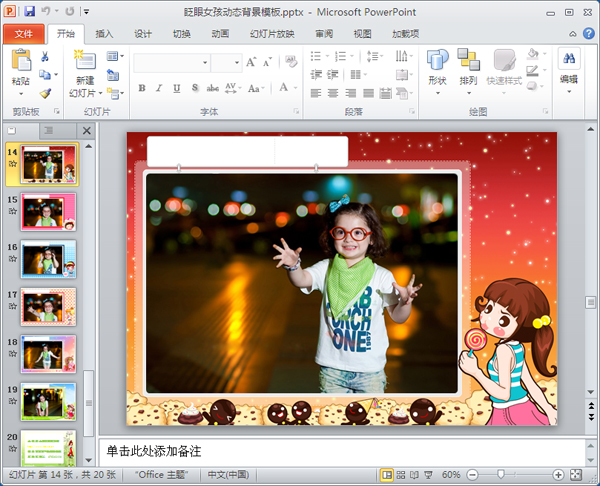Open the Insert (插入) ribbon tab
Viewport: 600px width, 486px height.
point(104,34)
